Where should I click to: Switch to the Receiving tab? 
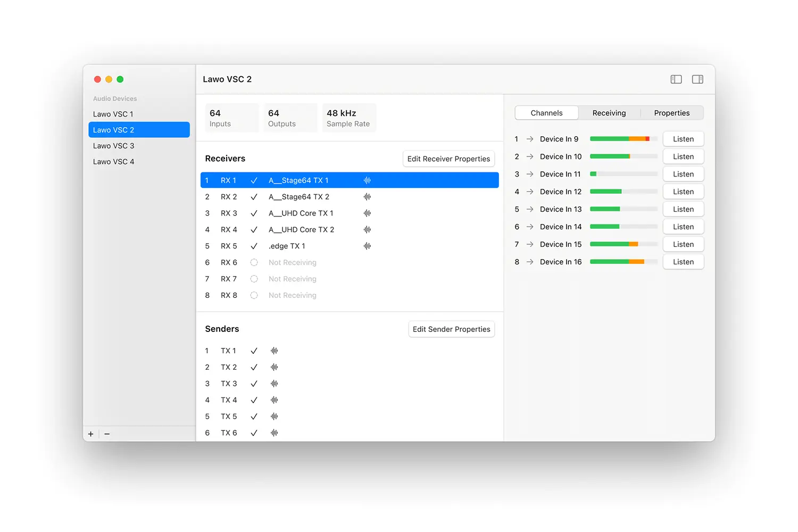click(x=609, y=113)
